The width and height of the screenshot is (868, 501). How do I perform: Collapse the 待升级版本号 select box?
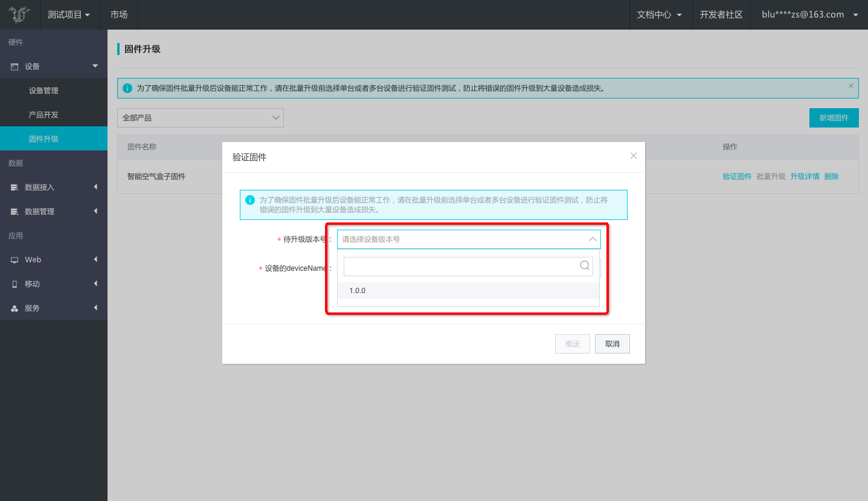(469, 239)
